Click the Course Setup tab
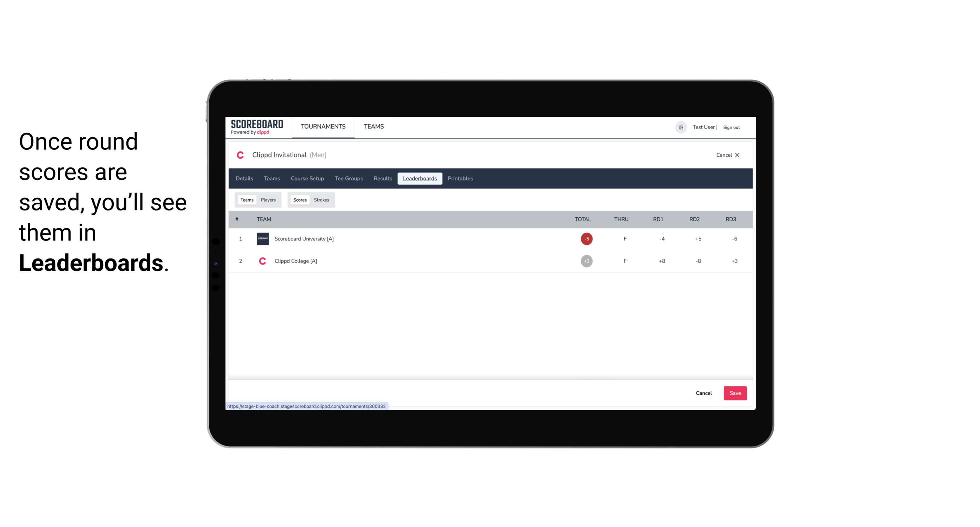The width and height of the screenshot is (980, 527). [x=307, y=179]
